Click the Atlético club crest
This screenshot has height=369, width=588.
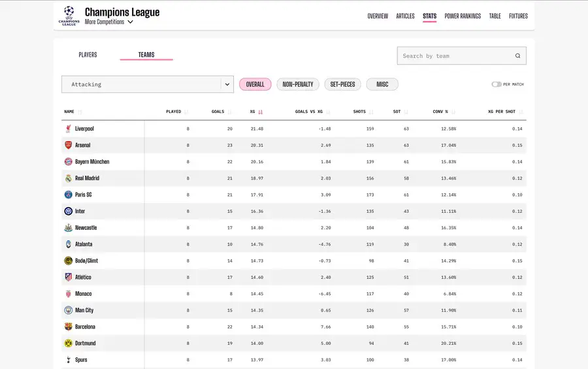[68, 277]
